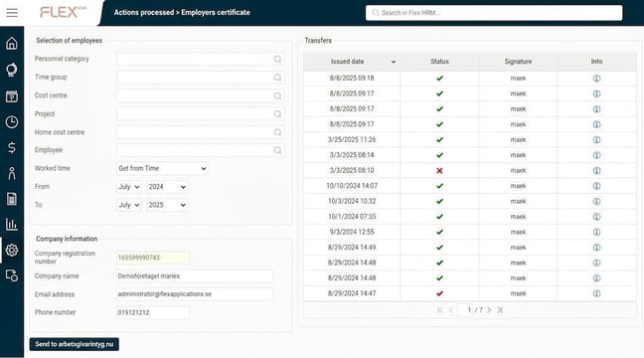Select the 3/3/2025 08:14 issued date cell
This screenshot has width=644, height=358.
[x=352, y=155]
